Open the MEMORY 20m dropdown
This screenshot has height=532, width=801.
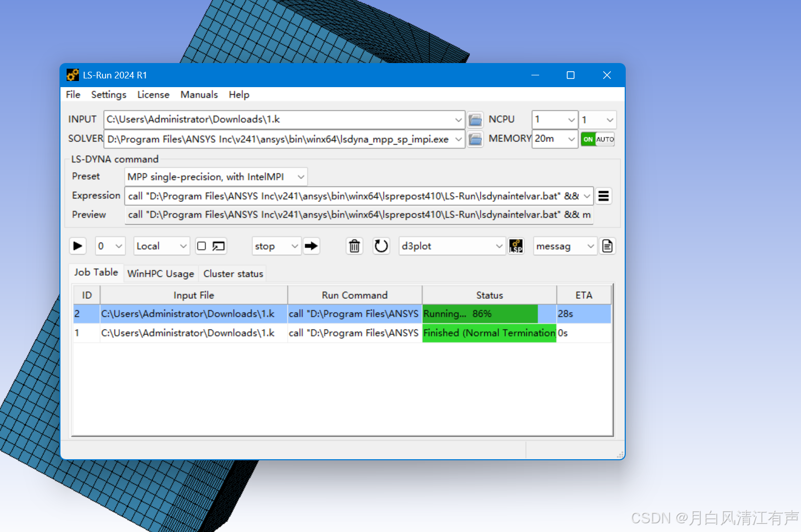pyautogui.click(x=571, y=139)
